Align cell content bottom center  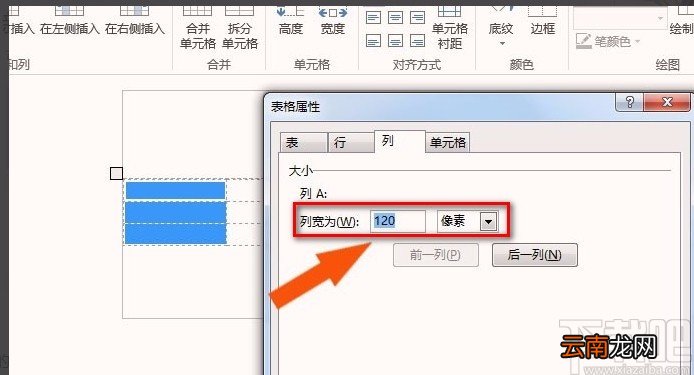tap(395, 41)
